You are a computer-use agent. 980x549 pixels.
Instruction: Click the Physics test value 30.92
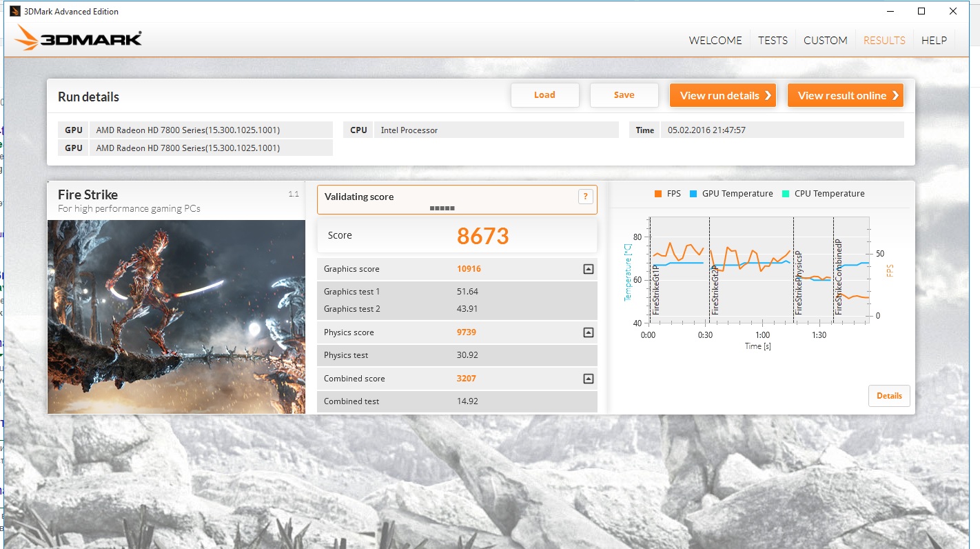coord(467,355)
